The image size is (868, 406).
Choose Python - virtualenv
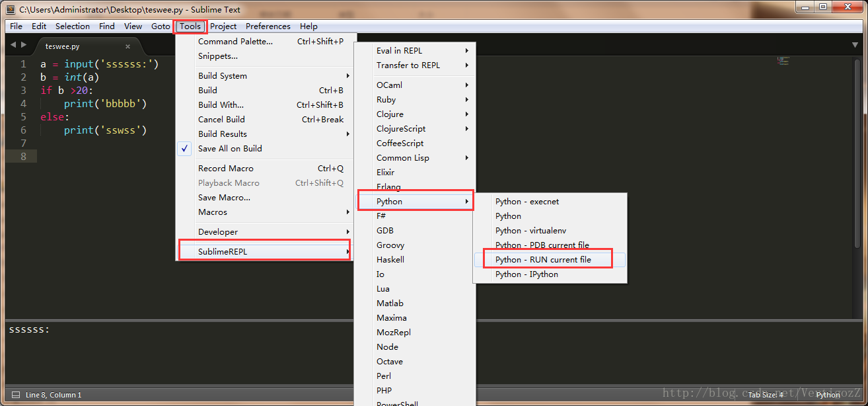(550, 231)
